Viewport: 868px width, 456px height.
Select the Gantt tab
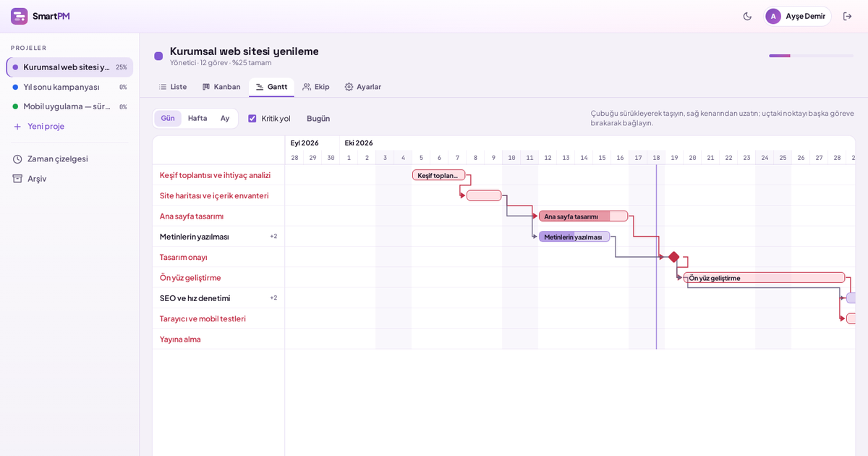(x=271, y=87)
